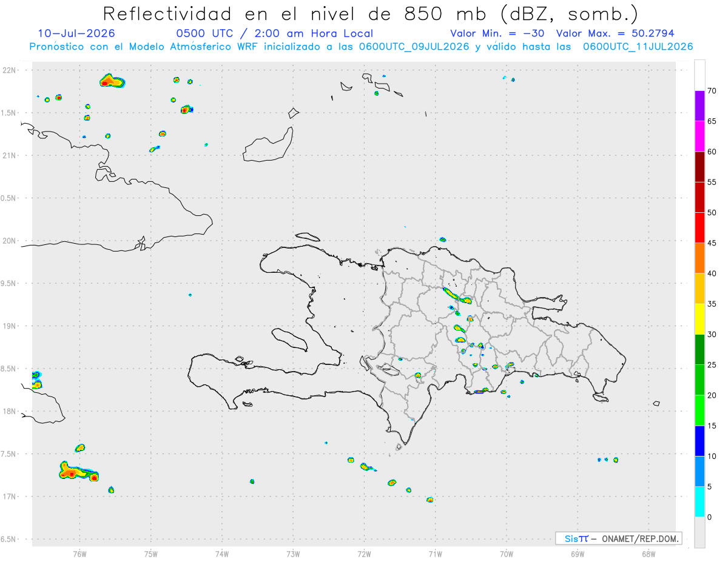
Task: Click the latitude label "19N"
Action: tap(10, 326)
